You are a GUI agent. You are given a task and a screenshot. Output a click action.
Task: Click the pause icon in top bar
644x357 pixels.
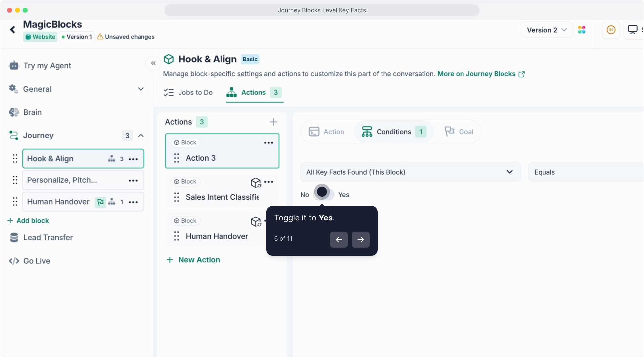click(x=611, y=30)
